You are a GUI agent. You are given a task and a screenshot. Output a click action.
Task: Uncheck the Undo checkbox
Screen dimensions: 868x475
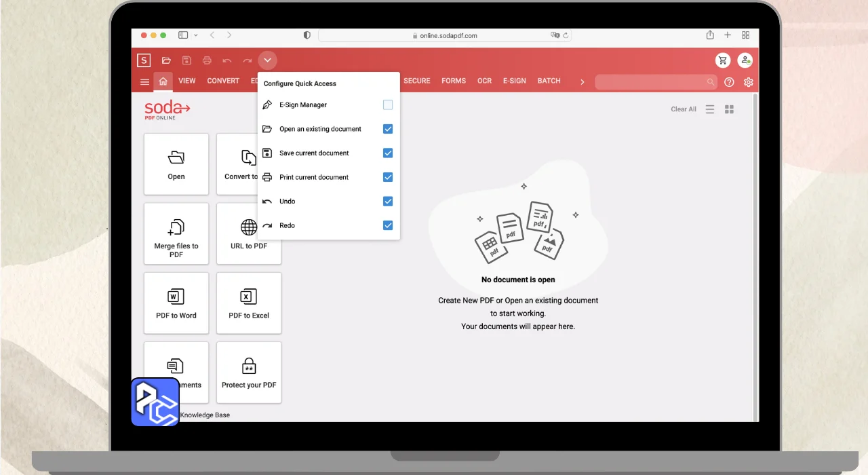point(388,201)
